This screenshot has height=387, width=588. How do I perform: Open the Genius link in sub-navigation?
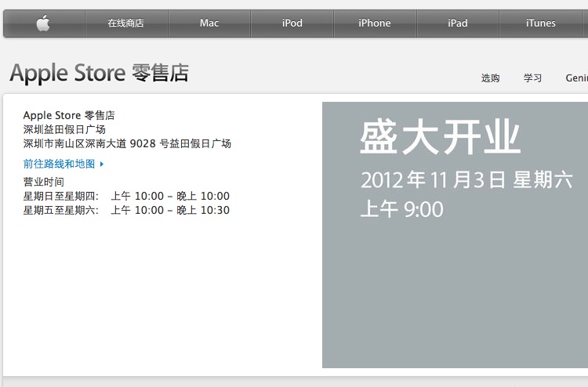(577, 78)
